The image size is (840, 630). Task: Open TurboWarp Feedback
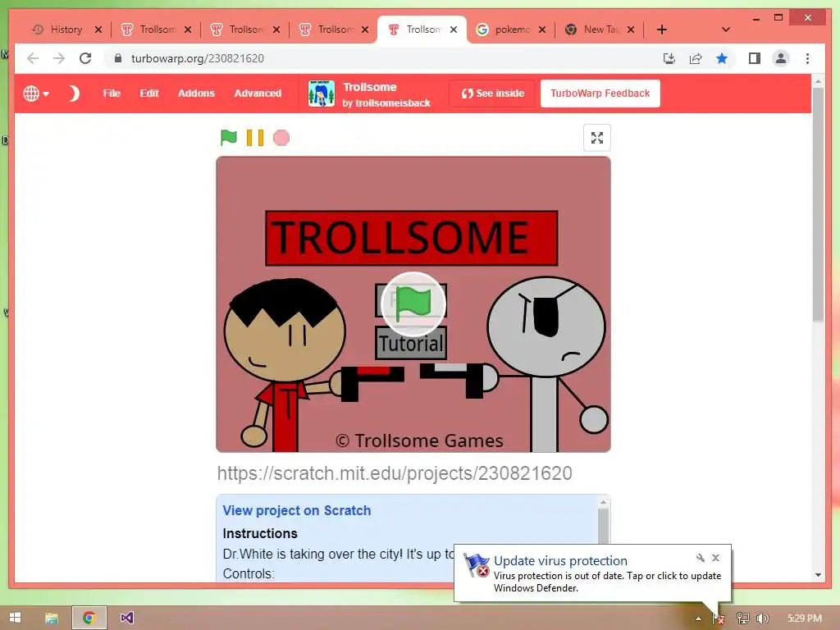pos(600,94)
